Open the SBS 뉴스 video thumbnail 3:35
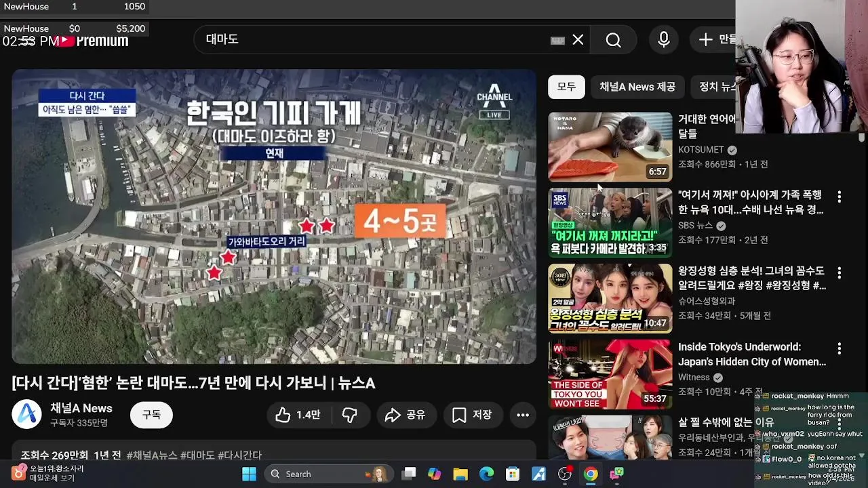Viewport: 868px width, 488px height. pos(610,222)
